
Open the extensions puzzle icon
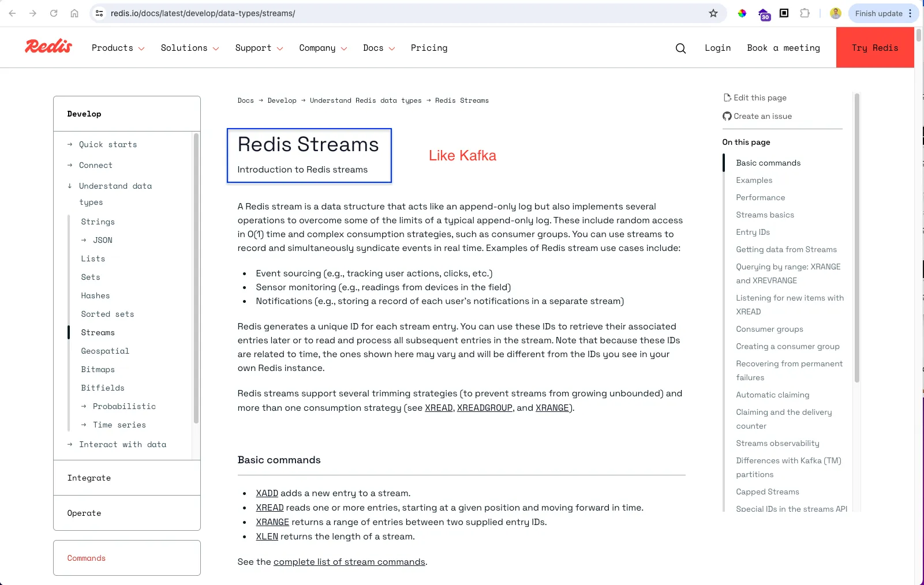[x=805, y=13]
